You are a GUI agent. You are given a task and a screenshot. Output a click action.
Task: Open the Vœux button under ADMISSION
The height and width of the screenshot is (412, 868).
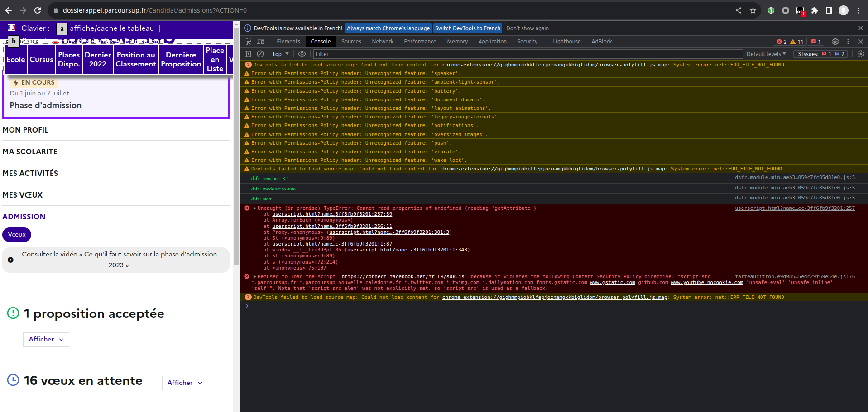point(17,235)
